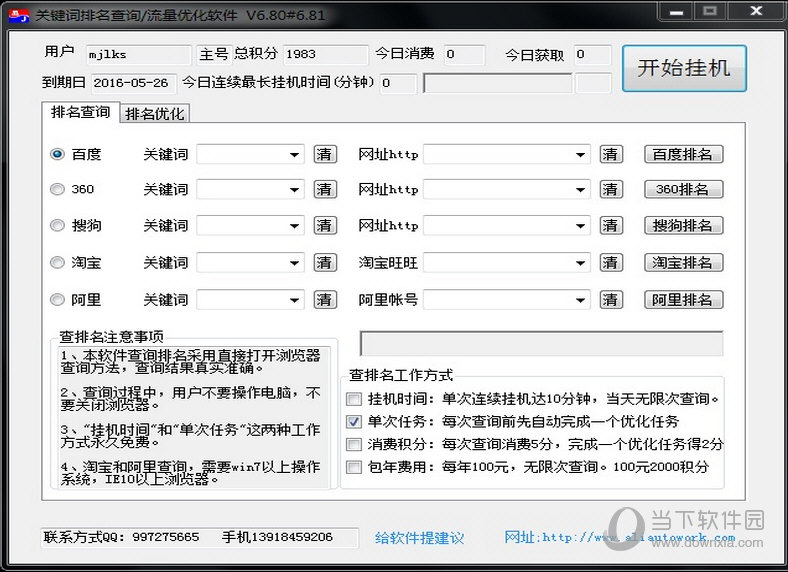788x572 pixels.
Task: Minimize the window
Action: pos(677,11)
